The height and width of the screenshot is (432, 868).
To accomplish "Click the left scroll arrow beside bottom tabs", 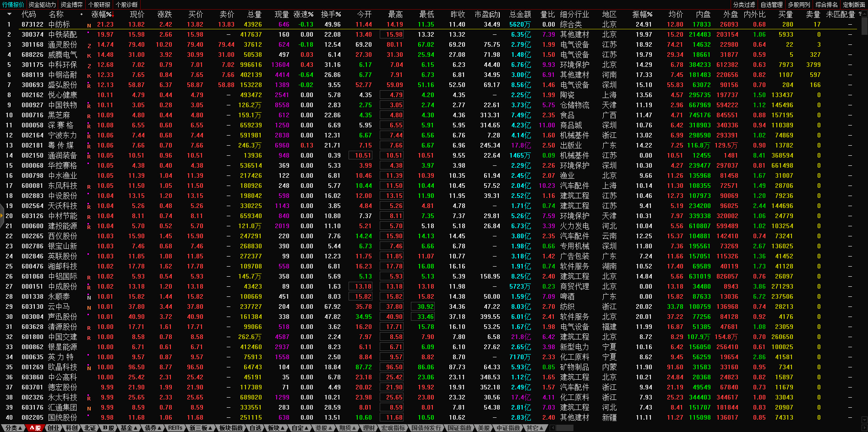I will coord(552,428).
